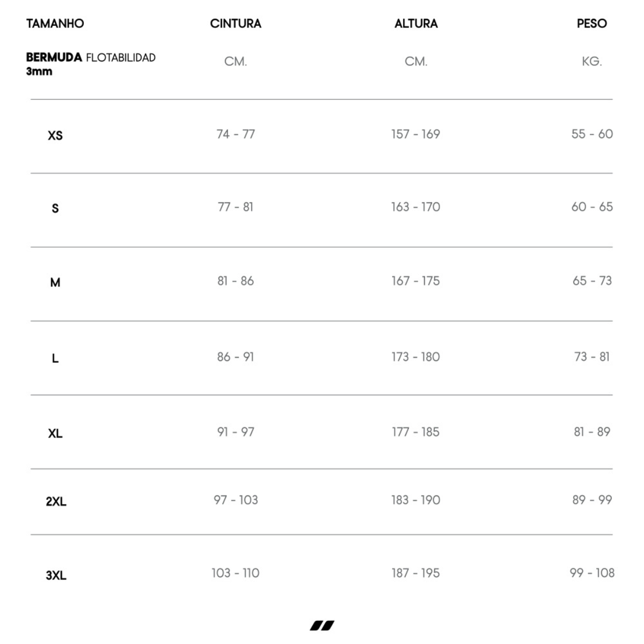Click weight value 99 - 108

592,573
